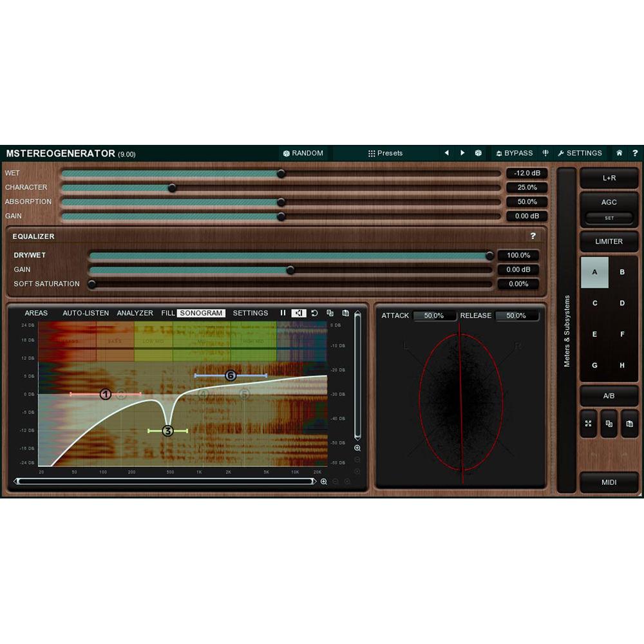The width and height of the screenshot is (644, 644).
Task: Toggle FILL mode for the analyzer display
Action: click(167, 313)
